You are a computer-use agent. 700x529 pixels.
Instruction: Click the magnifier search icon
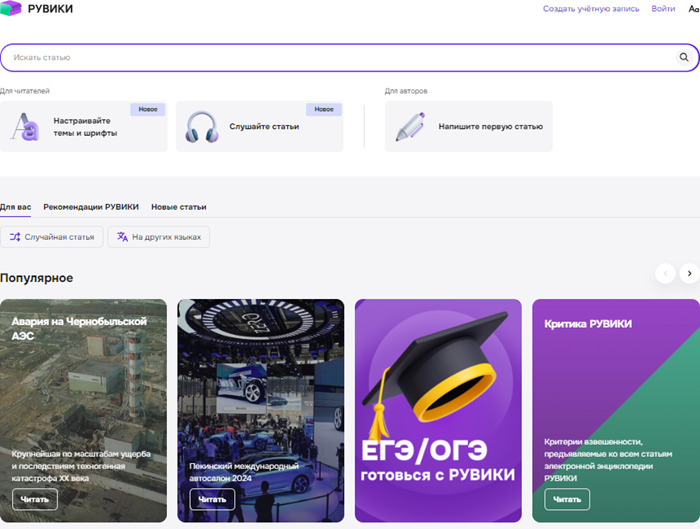[x=683, y=57]
